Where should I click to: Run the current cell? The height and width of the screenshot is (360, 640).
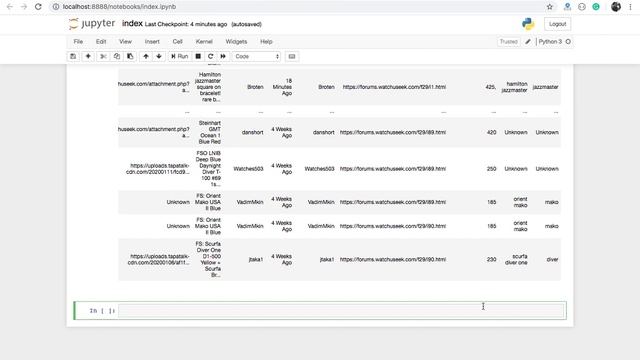click(x=179, y=56)
